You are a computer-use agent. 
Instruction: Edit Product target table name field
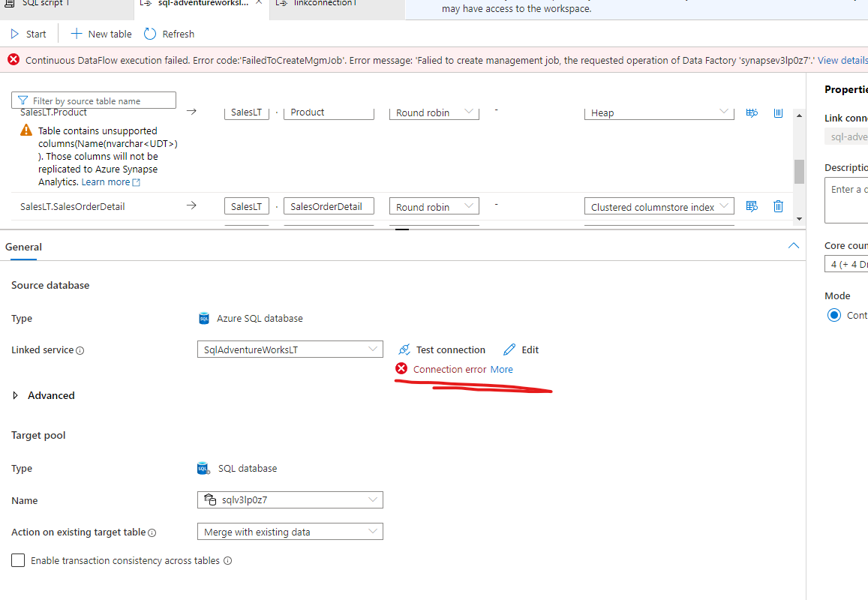(x=329, y=112)
